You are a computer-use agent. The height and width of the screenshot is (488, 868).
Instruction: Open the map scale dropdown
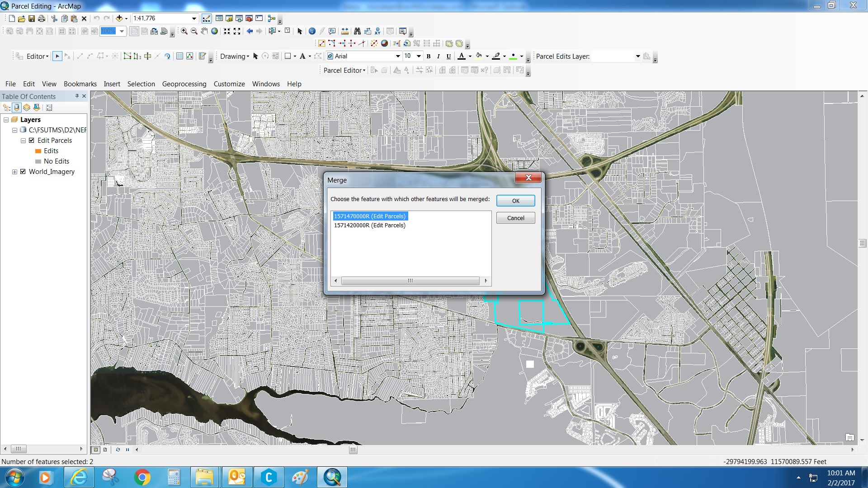[x=194, y=19]
